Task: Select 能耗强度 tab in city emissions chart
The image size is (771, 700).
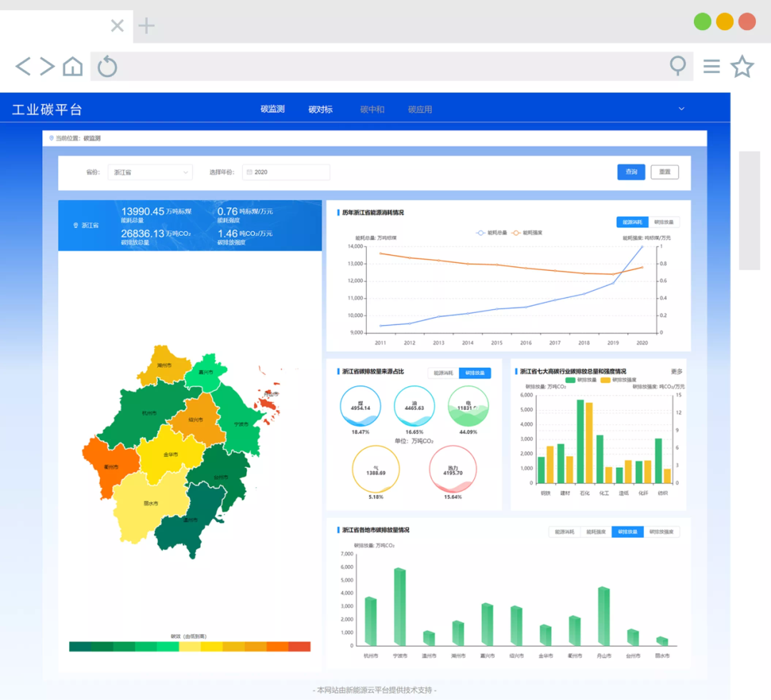Action: (595, 532)
